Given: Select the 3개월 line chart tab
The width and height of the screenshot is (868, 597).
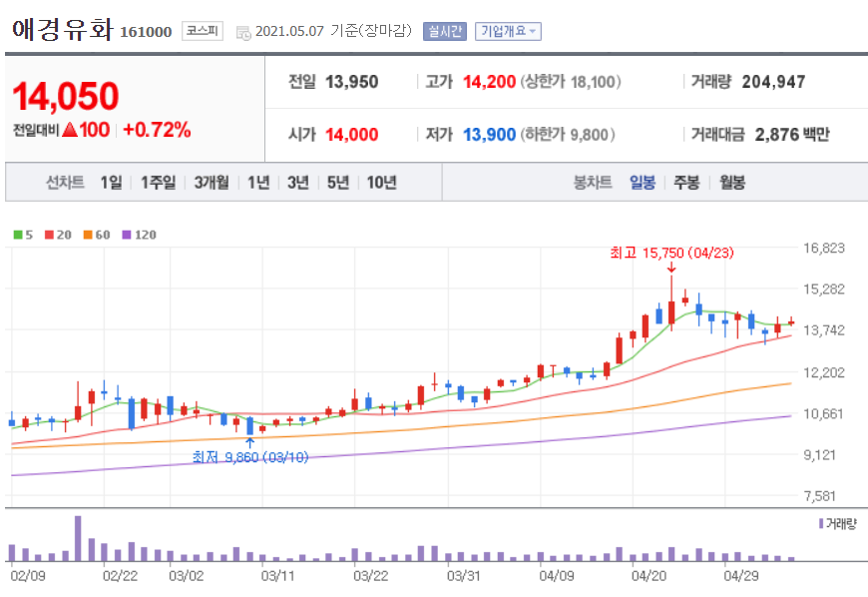Looking at the screenshot, I should pyautogui.click(x=212, y=183).
